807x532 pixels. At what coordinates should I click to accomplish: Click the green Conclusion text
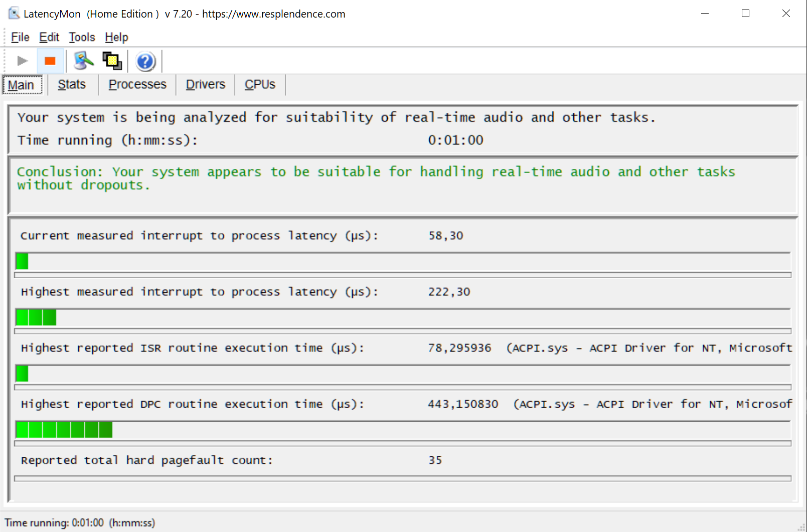(376, 179)
